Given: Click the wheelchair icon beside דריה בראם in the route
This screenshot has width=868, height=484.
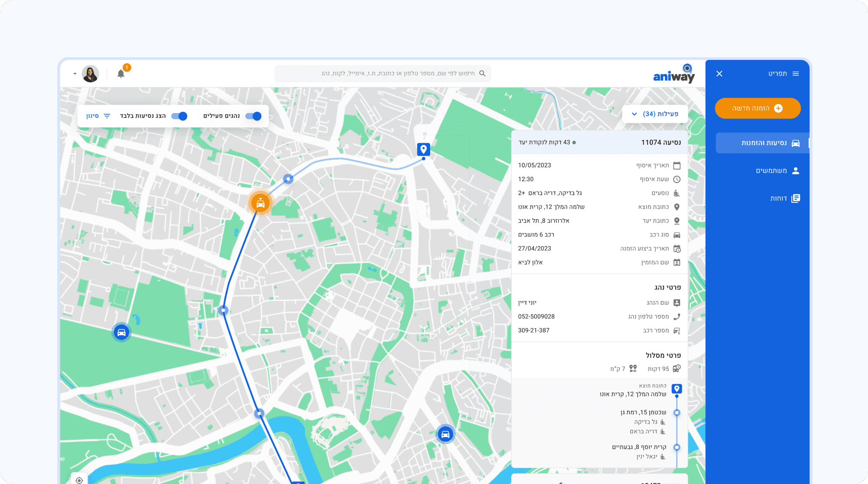Looking at the screenshot, I should point(663,432).
